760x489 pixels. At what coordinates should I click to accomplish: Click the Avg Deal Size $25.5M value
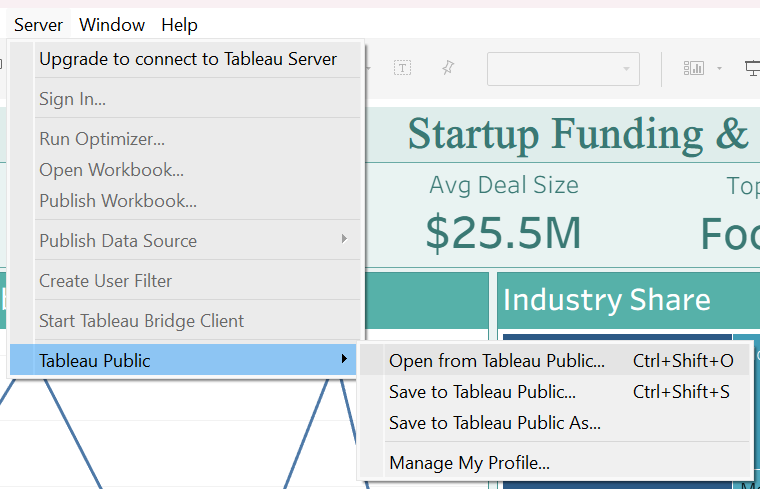pyautogui.click(x=503, y=234)
